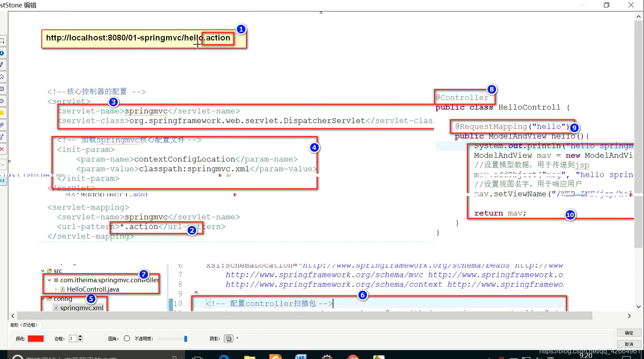
Task: Click the localhost hello.action URL text
Action: (x=138, y=38)
